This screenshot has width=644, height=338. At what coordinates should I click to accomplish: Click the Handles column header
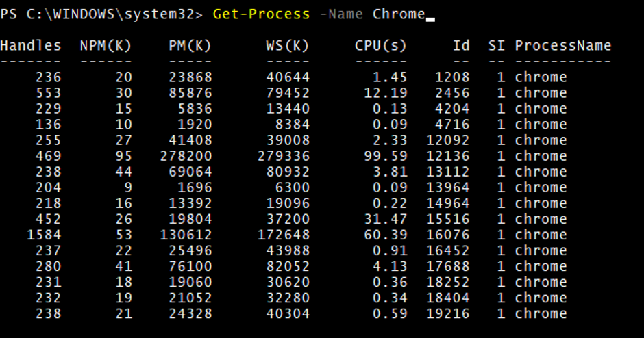pos(31,46)
